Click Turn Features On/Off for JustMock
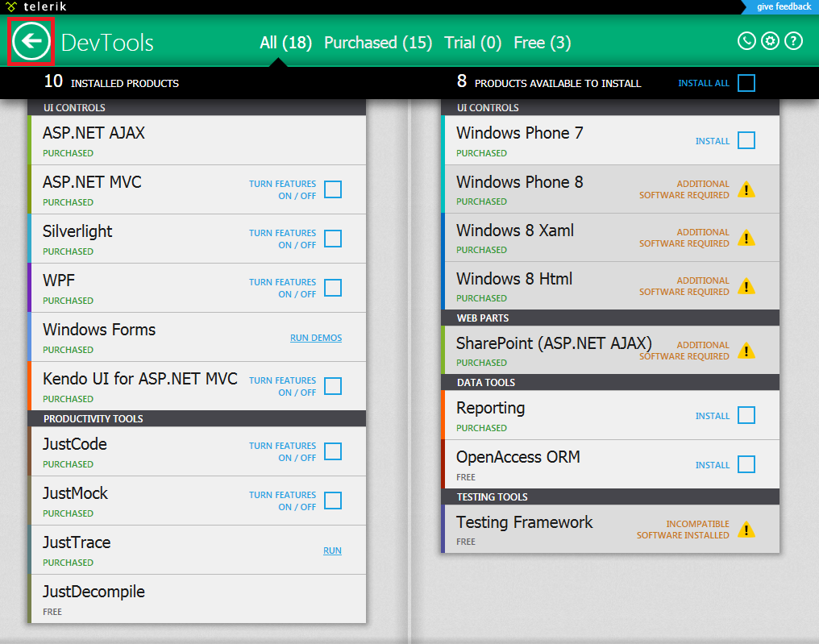The width and height of the screenshot is (819, 644). click(x=283, y=501)
